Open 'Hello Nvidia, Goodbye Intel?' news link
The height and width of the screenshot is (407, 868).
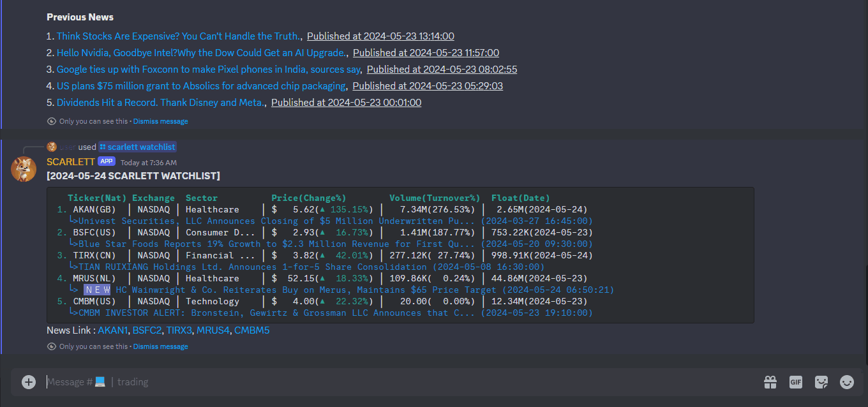[202, 53]
